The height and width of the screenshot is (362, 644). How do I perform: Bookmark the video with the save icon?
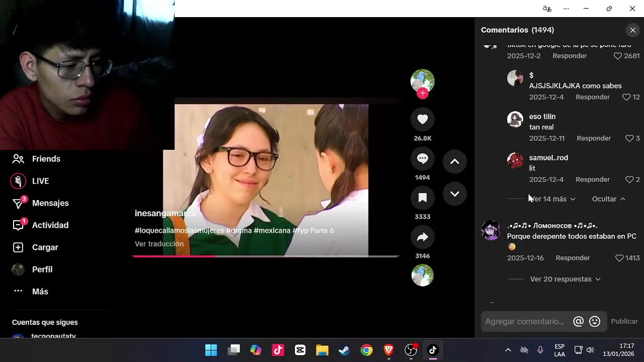[x=423, y=198]
